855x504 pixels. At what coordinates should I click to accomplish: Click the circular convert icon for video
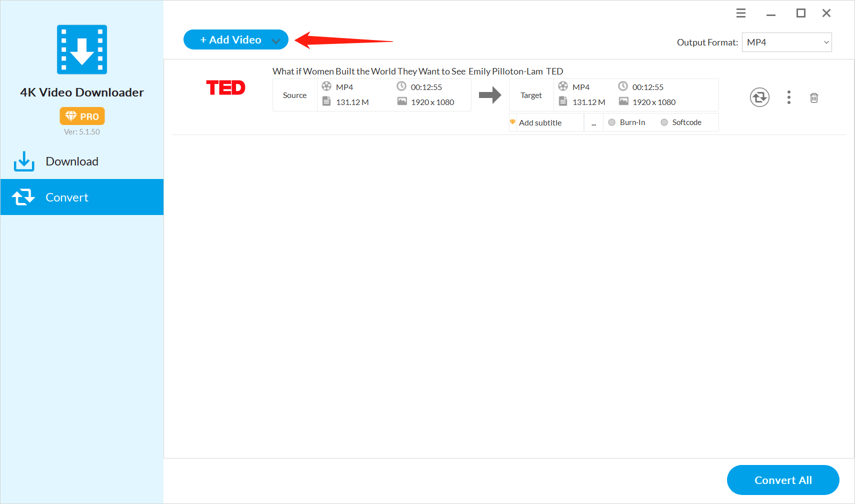coord(759,97)
